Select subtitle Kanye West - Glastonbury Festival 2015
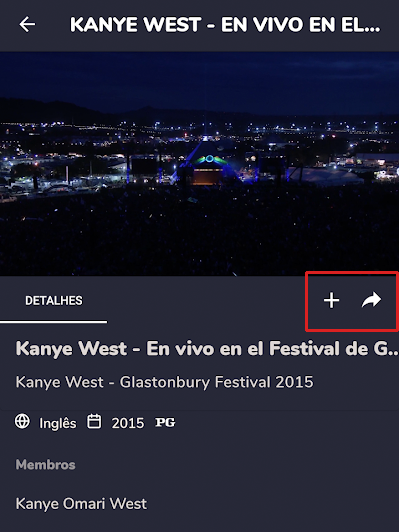The width and height of the screenshot is (399, 532). coord(165,382)
